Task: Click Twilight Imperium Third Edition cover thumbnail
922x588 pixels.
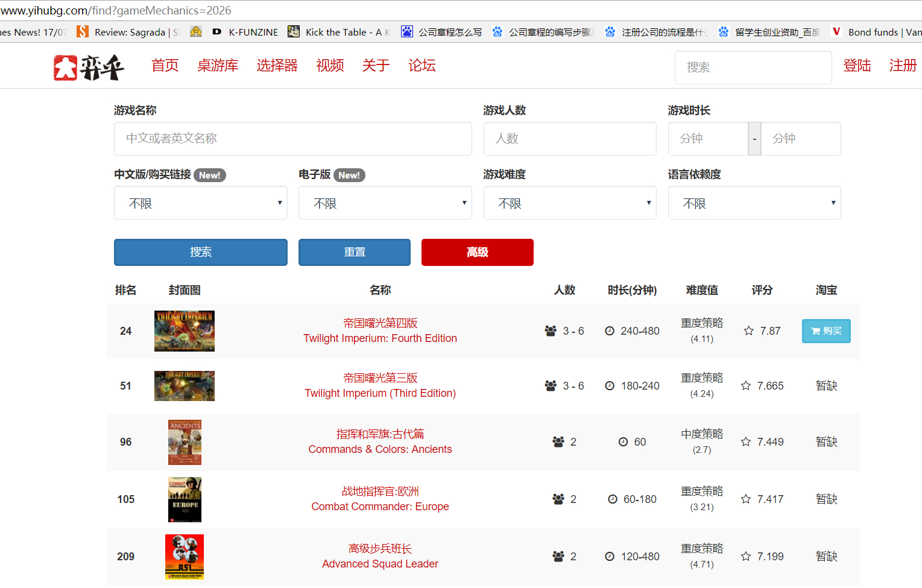Action: 185,386
